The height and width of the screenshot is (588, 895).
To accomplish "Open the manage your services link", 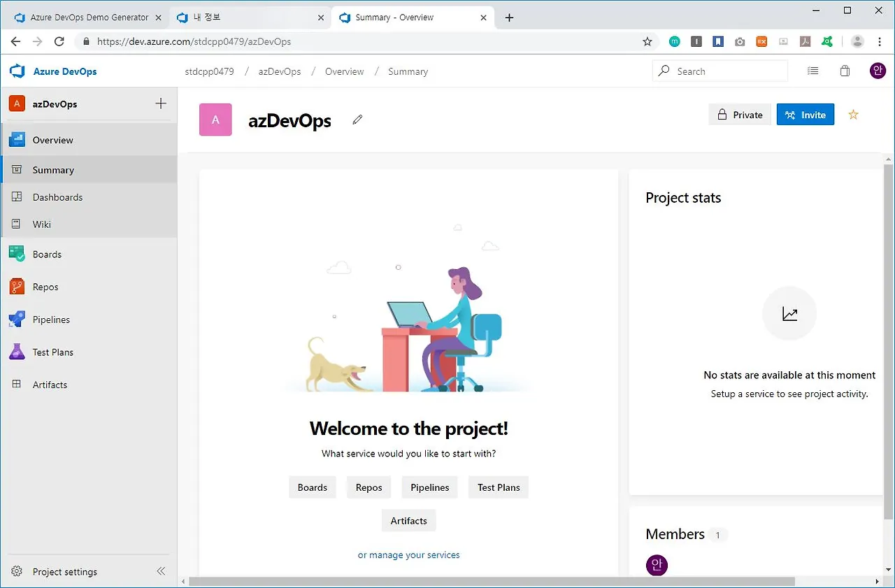I will tap(408, 554).
